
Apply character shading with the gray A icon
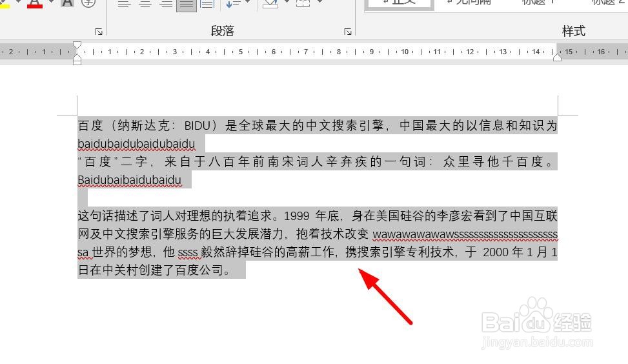(x=67, y=3)
